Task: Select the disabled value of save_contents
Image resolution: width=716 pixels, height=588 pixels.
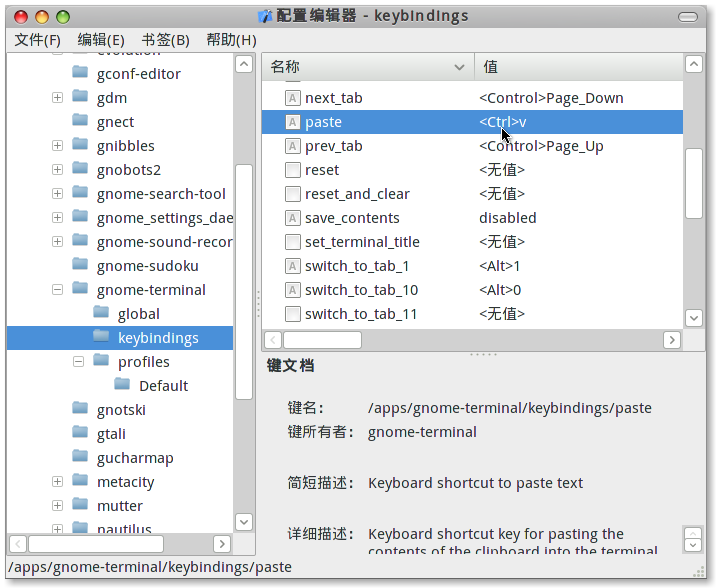Action: tap(507, 218)
